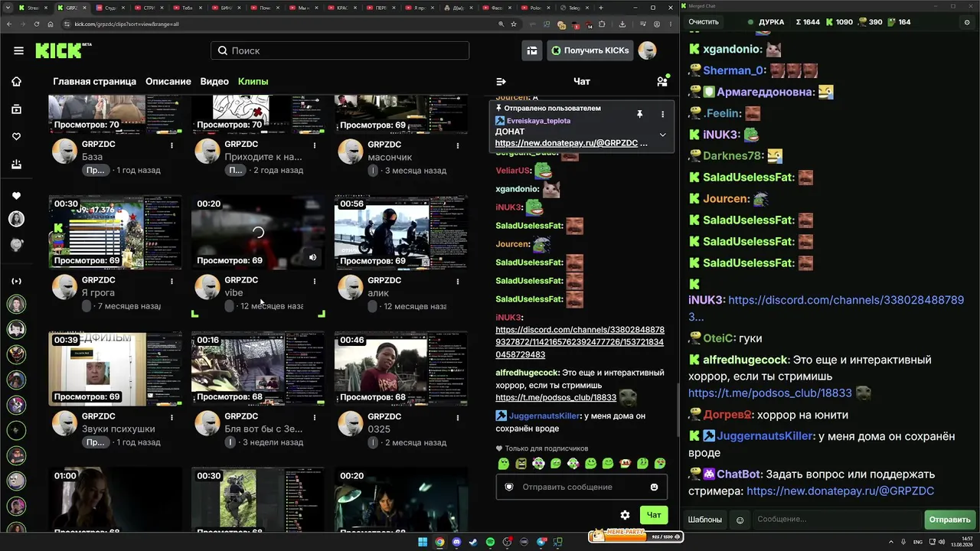This screenshot has width=980, height=551.
Task: Open chat users list icon
Action: 662,81
